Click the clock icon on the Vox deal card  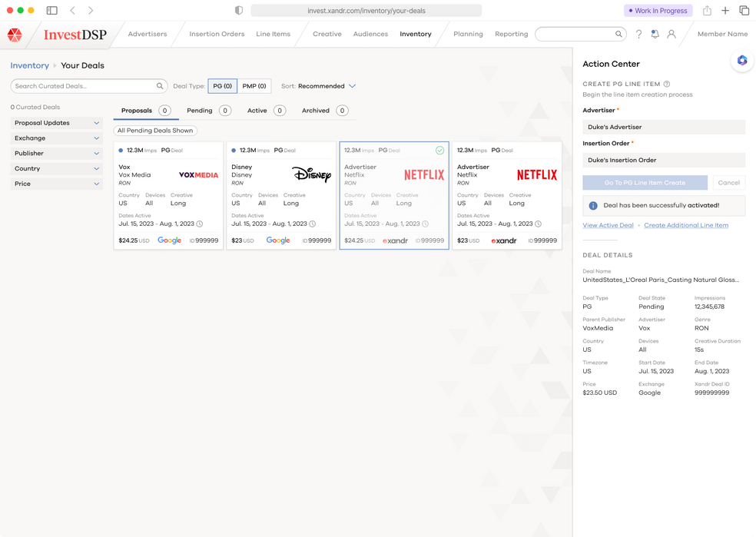coord(200,224)
